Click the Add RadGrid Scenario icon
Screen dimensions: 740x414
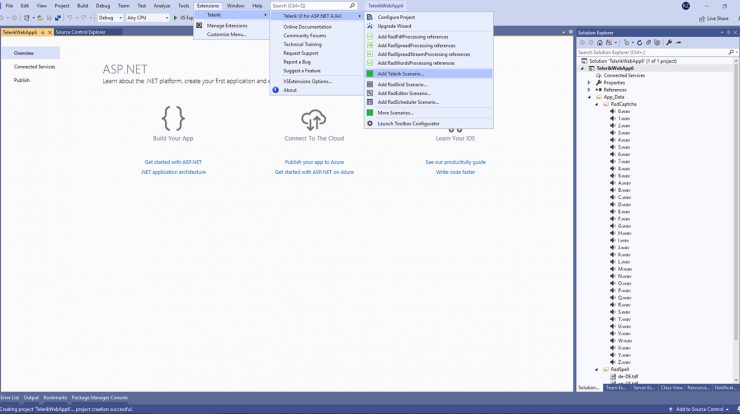(x=370, y=84)
